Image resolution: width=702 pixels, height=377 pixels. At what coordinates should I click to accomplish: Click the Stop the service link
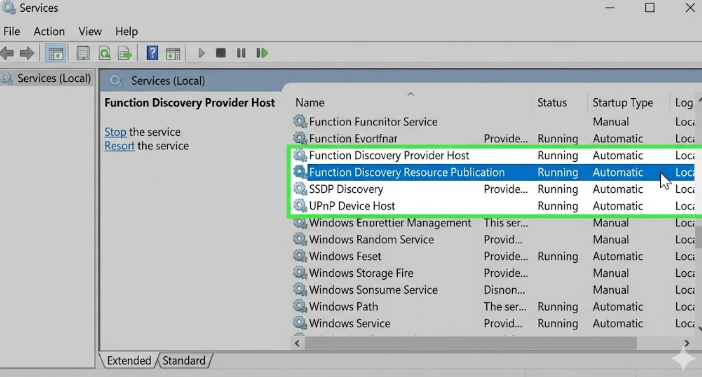[x=115, y=132]
